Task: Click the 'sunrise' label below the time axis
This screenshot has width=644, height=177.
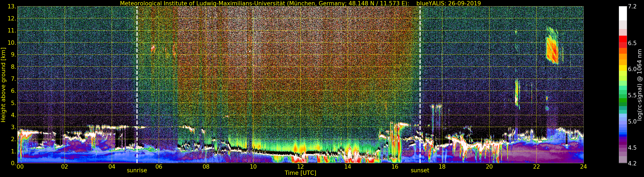Action: click(x=137, y=171)
